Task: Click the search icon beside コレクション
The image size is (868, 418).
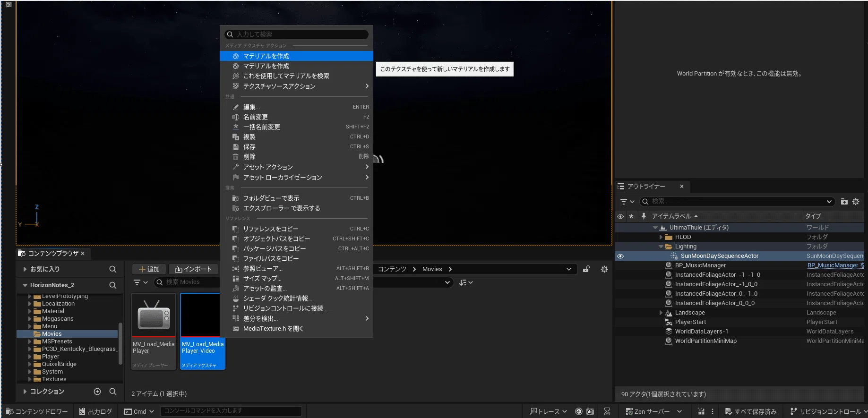Action: 113,392
